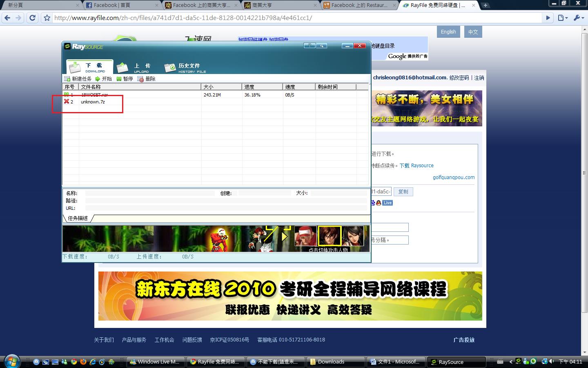Click the highlighted fighter portrait in the banner
Screen dimensions: 588x368
(x=330, y=236)
